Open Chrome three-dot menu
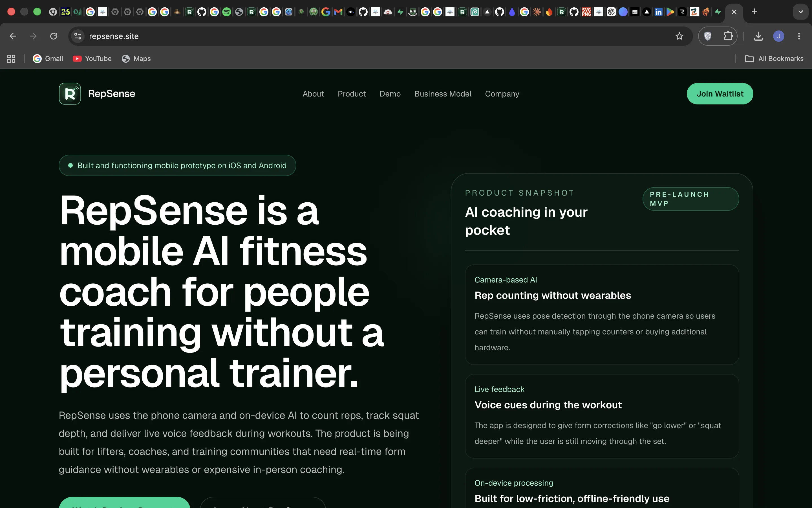 799,36
